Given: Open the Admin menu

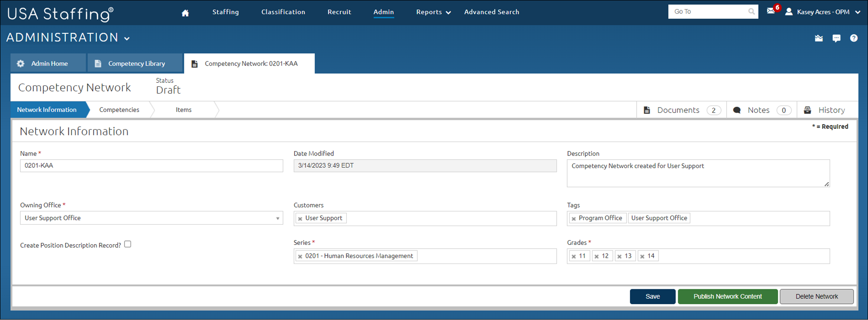Looking at the screenshot, I should [384, 12].
